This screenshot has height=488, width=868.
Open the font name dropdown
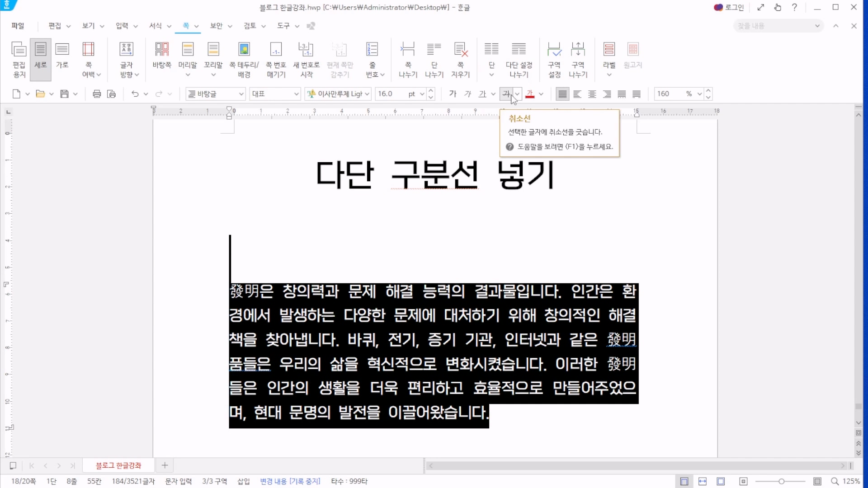(x=367, y=94)
